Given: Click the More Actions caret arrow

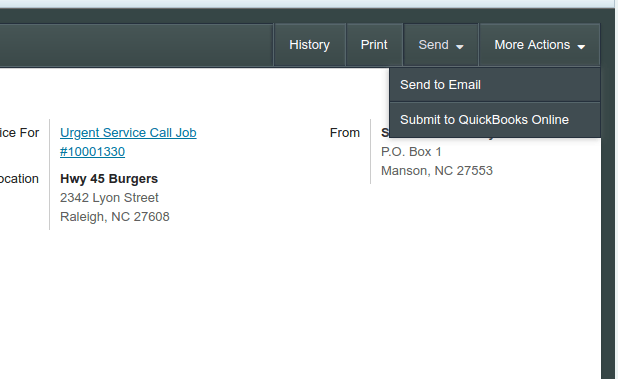Looking at the screenshot, I should 581,46.
